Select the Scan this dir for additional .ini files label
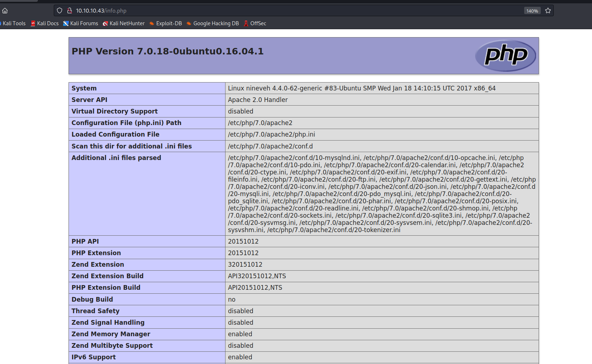592x364 pixels. point(132,146)
